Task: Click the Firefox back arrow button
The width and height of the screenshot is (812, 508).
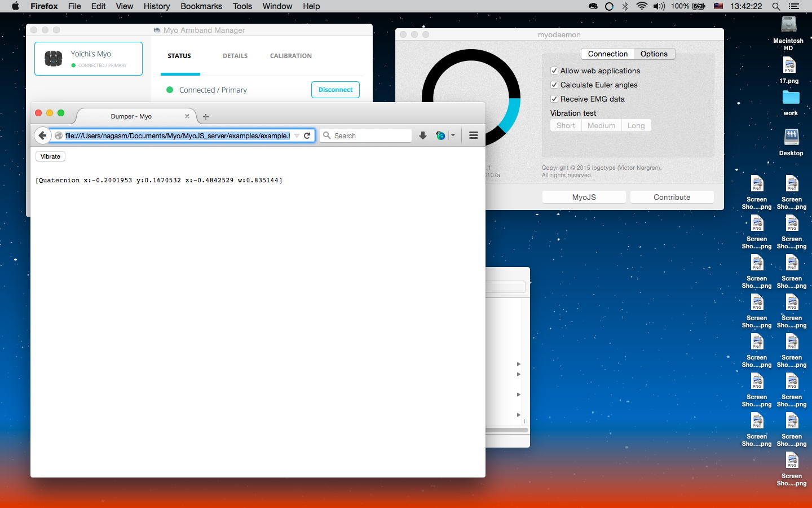Action: (42, 135)
